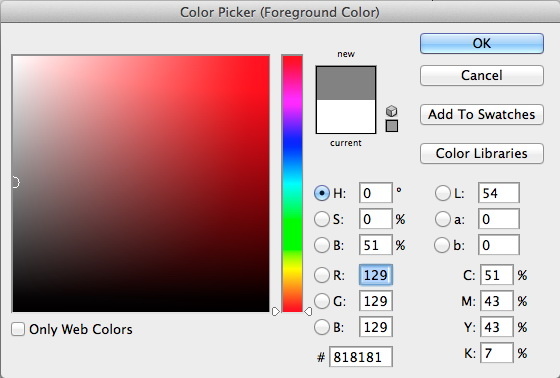
Task: Select the R red radio button
Action: 321,275
